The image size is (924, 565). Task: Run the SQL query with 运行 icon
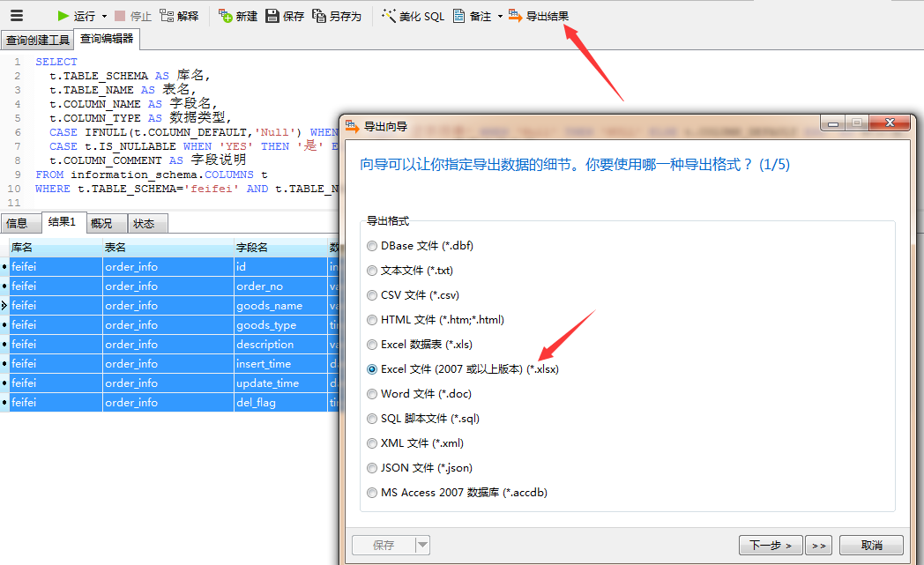(x=64, y=15)
